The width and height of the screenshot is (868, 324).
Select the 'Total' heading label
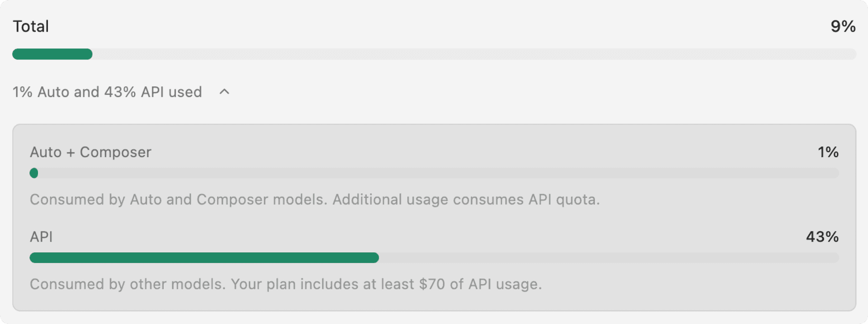[x=30, y=26]
